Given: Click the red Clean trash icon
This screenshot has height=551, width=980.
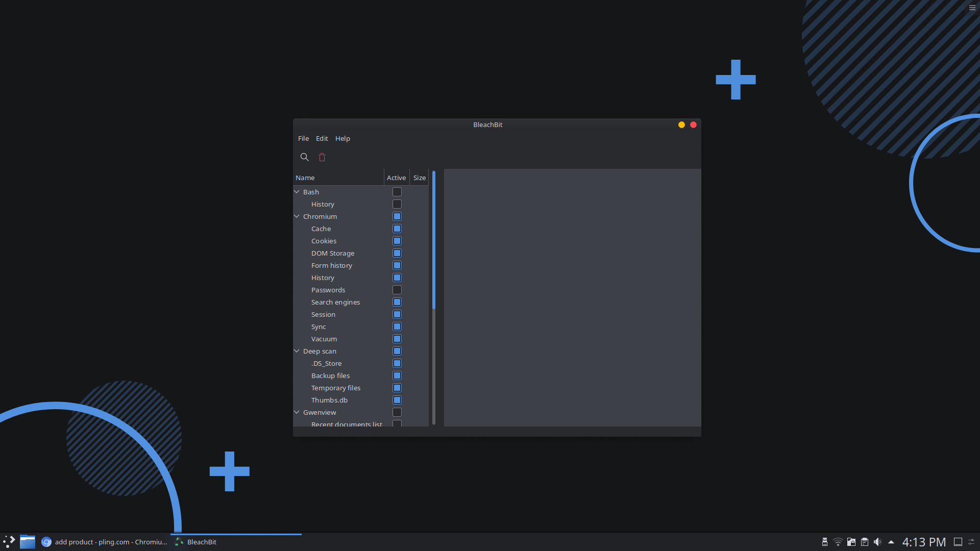Looking at the screenshot, I should pos(322,157).
